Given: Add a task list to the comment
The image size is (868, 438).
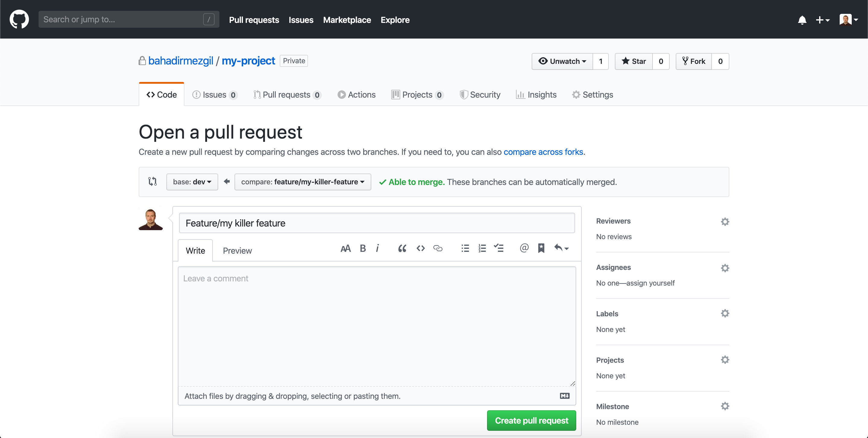Looking at the screenshot, I should click(499, 248).
